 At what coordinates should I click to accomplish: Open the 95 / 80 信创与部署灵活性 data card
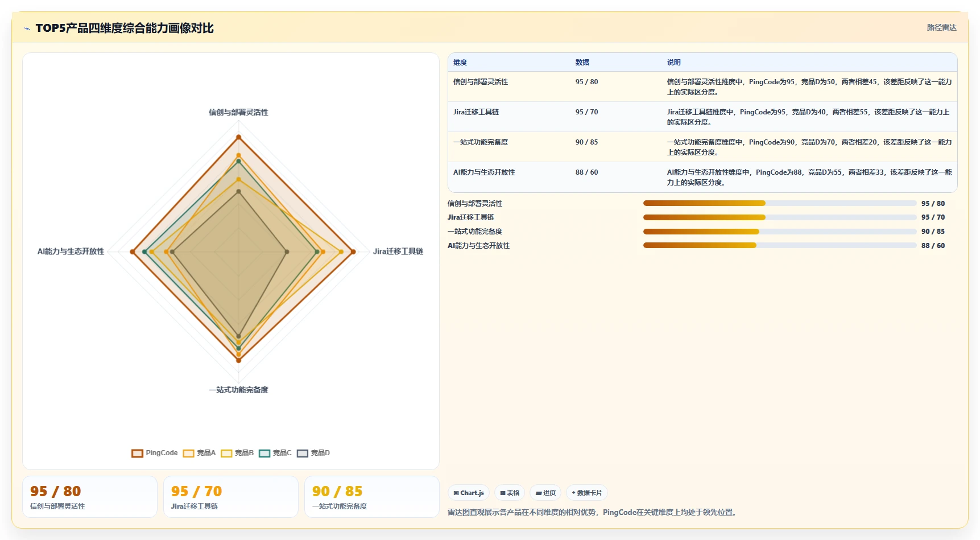point(90,497)
